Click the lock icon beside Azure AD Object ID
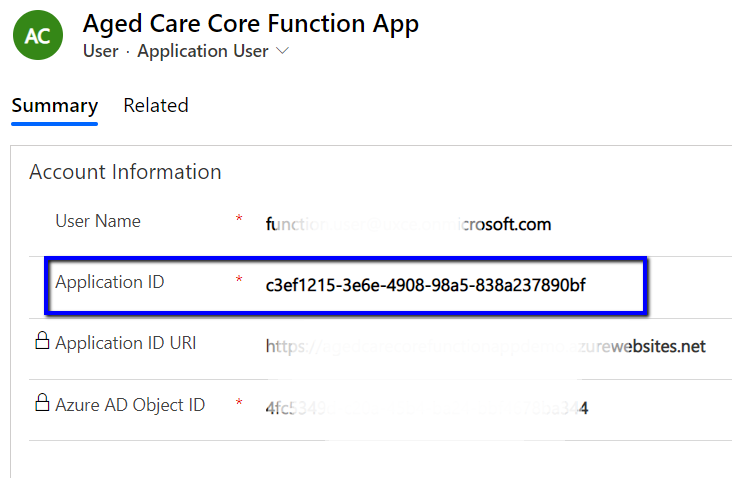This screenshot has width=732, height=478. [42, 404]
